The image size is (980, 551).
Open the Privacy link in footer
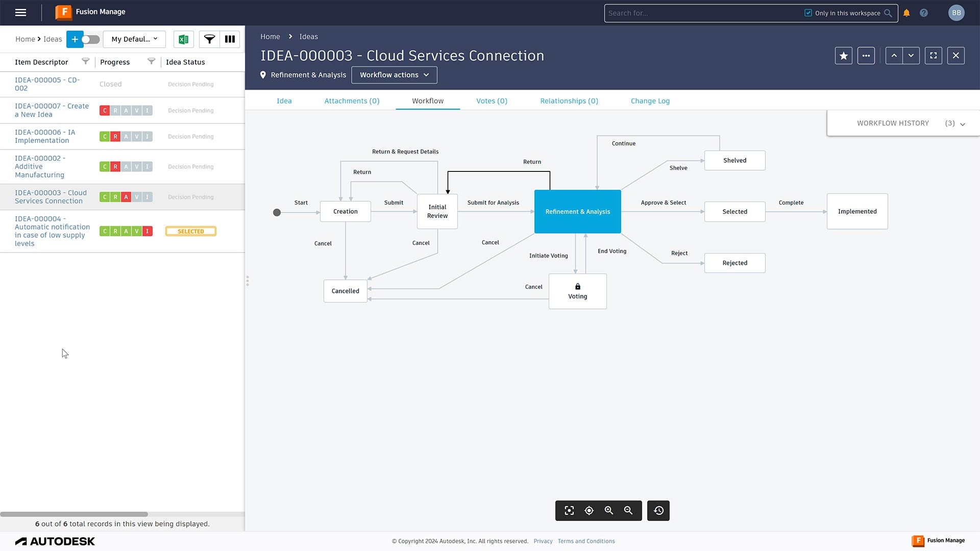tap(543, 541)
